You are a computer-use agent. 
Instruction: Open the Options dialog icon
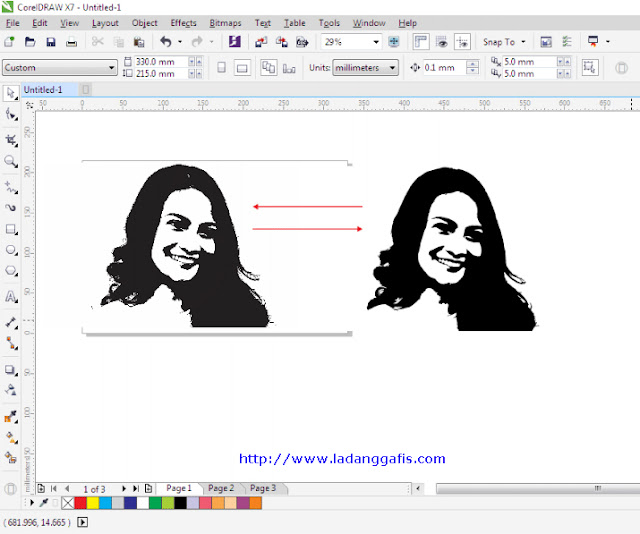pos(567,42)
